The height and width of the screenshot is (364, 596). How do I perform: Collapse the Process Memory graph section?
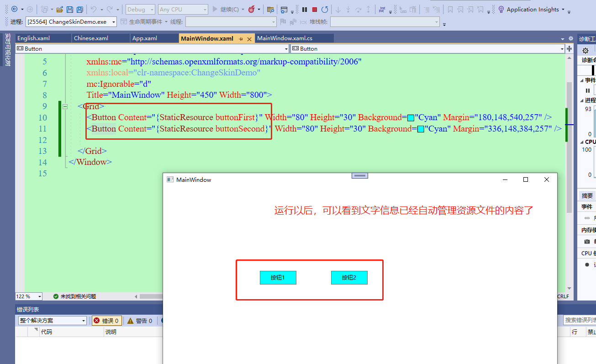tap(581, 100)
